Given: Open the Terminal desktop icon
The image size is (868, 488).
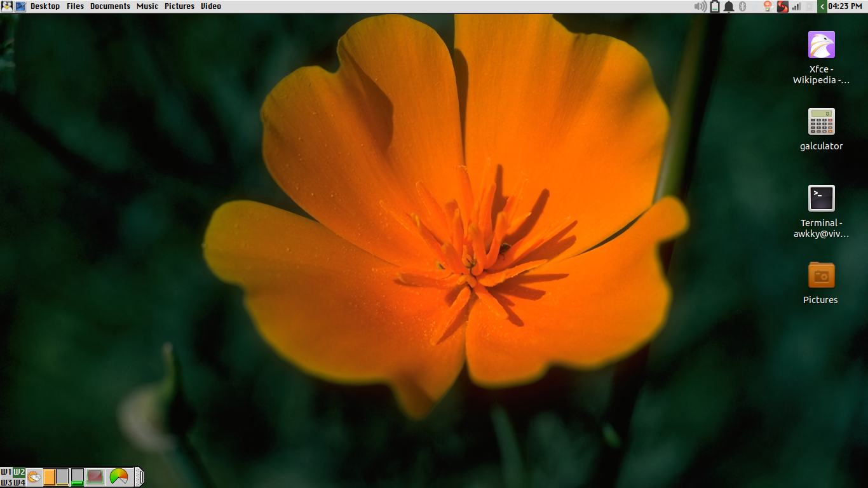Looking at the screenshot, I should [821, 198].
